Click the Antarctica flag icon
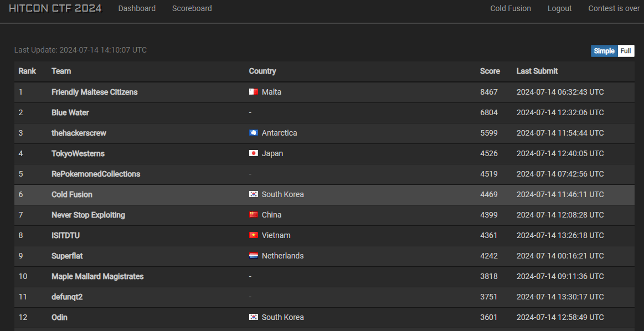644x331 pixels. pos(254,133)
